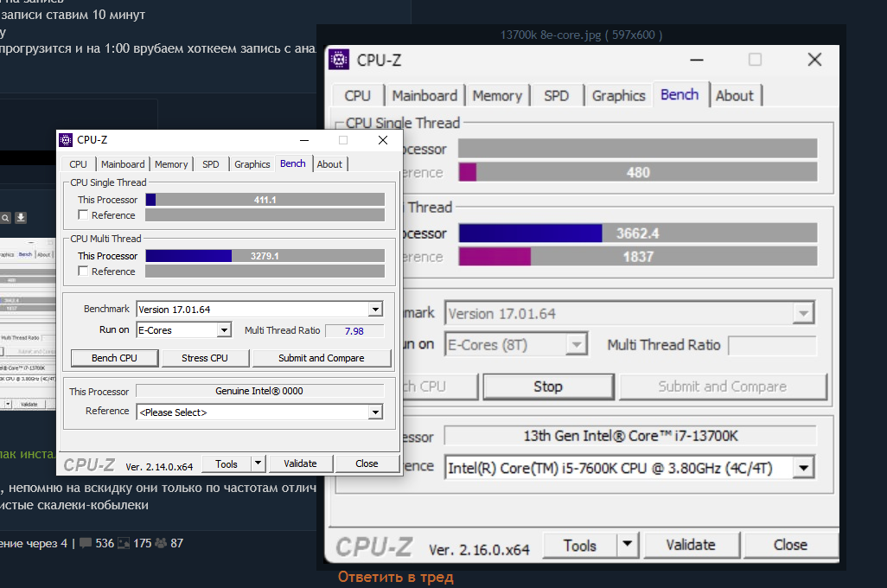The image size is (887, 588).
Task: Click 'Ver. 2.14.0.x64' version text
Action: click(x=159, y=467)
